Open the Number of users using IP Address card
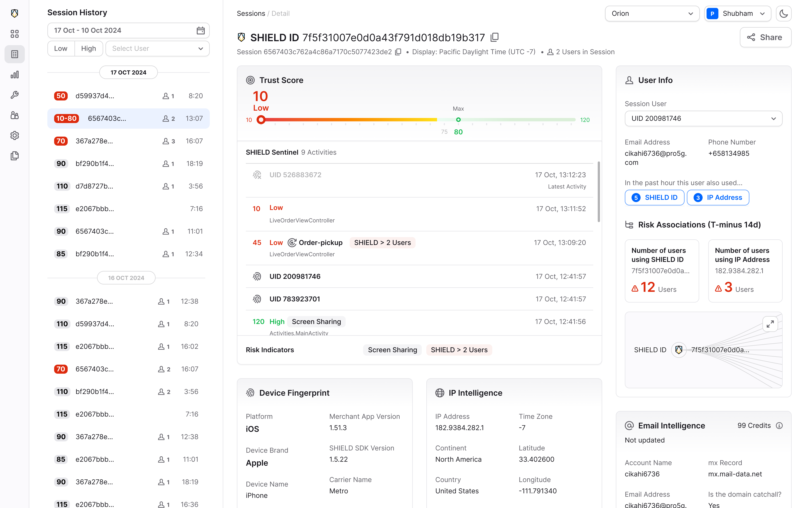The image size is (812, 508). coord(745,271)
